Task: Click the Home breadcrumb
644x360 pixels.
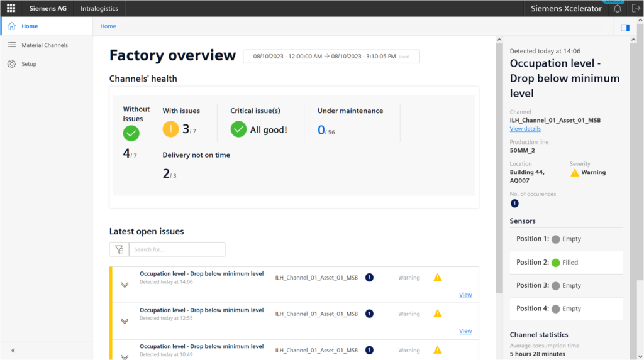Action: [108, 26]
